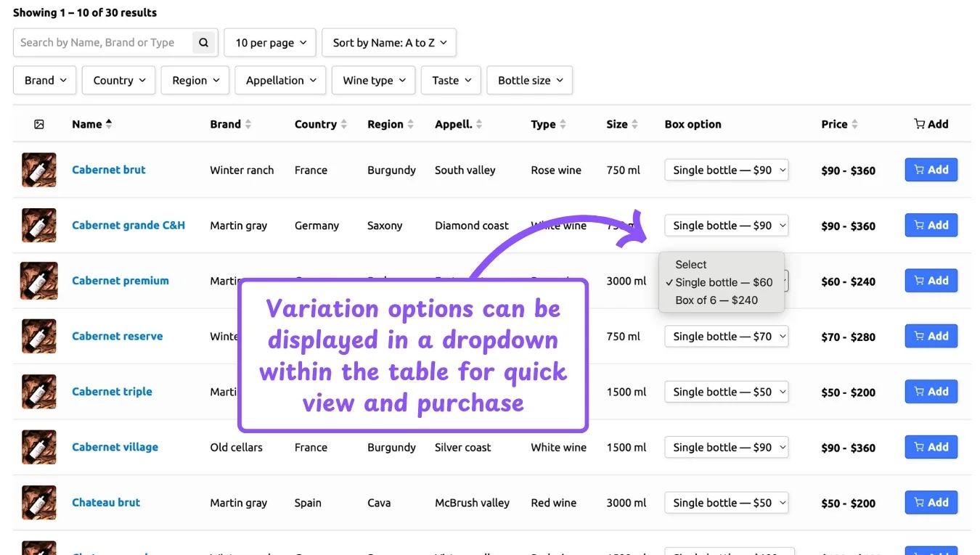Open Cabernet reserve bottle thumbnail
Viewport: 980px width, 555px height.
[x=39, y=336]
